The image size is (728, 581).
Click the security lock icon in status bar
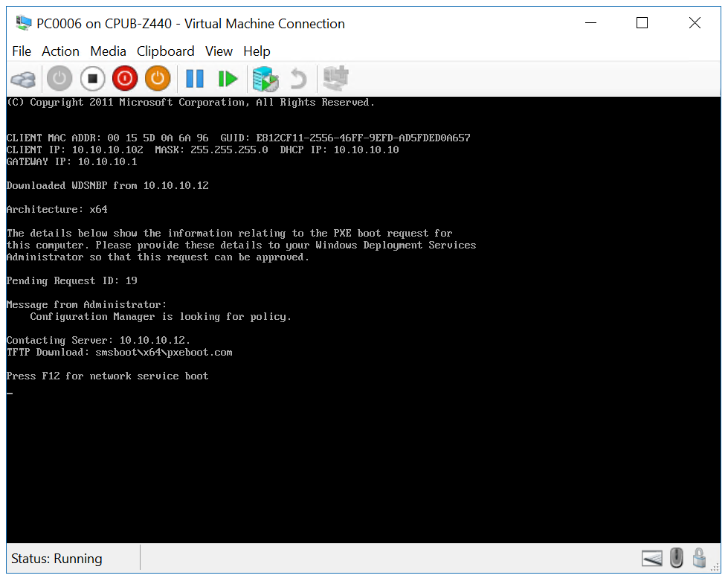coord(699,558)
